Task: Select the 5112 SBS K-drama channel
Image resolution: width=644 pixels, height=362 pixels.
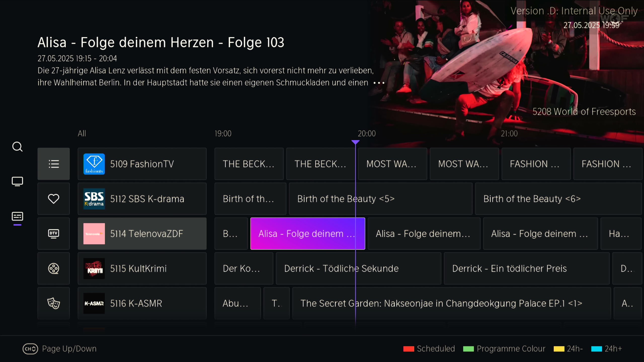Action: click(142, 199)
